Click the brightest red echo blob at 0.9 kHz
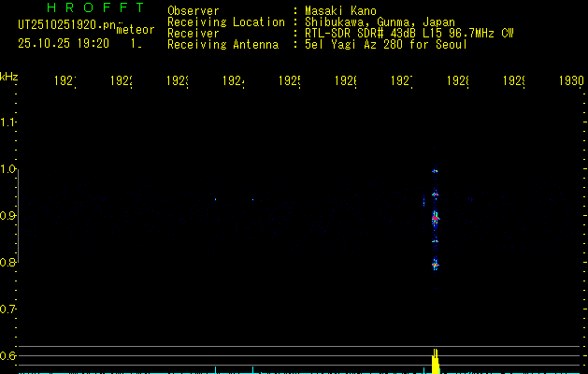The height and width of the screenshot is (374, 588). click(435, 218)
